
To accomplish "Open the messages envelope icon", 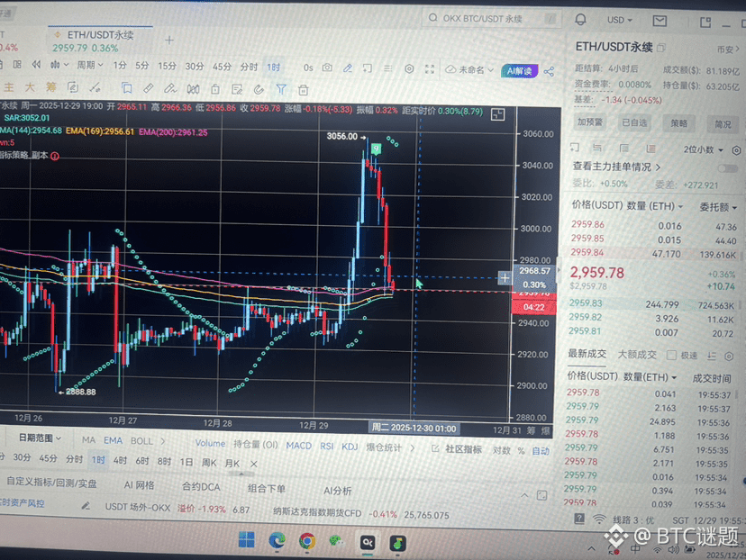I will pyautogui.click(x=660, y=21).
